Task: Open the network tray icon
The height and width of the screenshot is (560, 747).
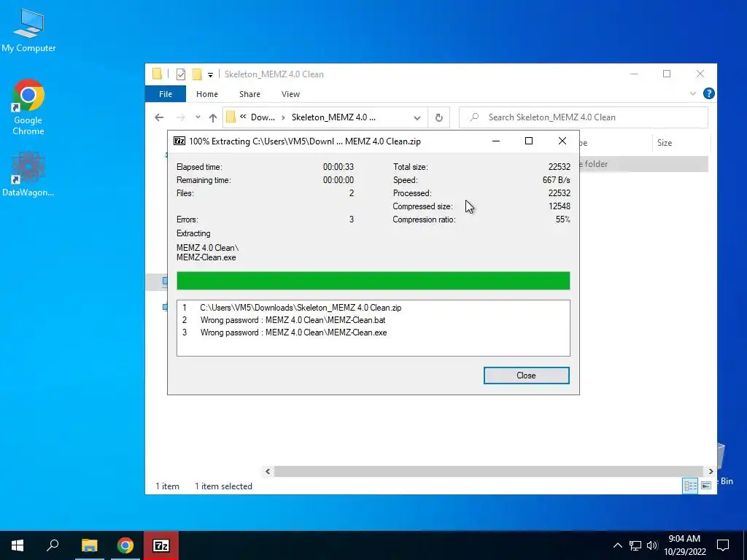Action: (x=635, y=545)
